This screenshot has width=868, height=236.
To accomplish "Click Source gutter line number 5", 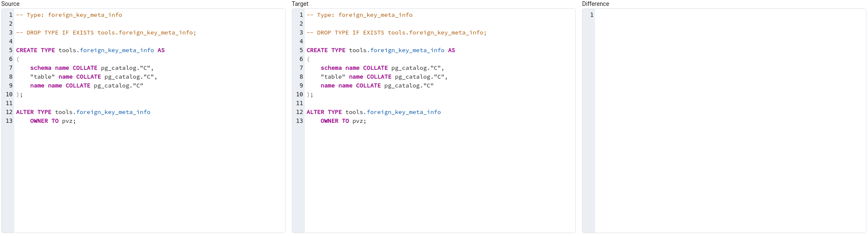I will (x=11, y=50).
